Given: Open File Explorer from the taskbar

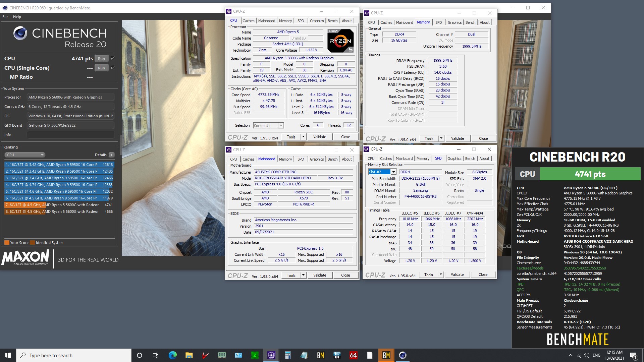Looking at the screenshot, I should [x=189, y=355].
